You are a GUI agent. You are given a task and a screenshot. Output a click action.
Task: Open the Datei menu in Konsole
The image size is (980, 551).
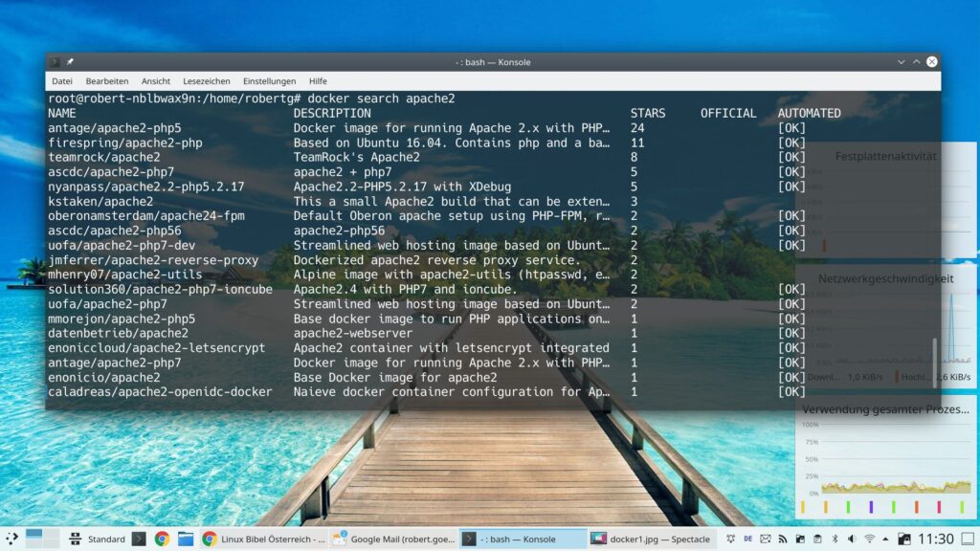pyautogui.click(x=62, y=81)
